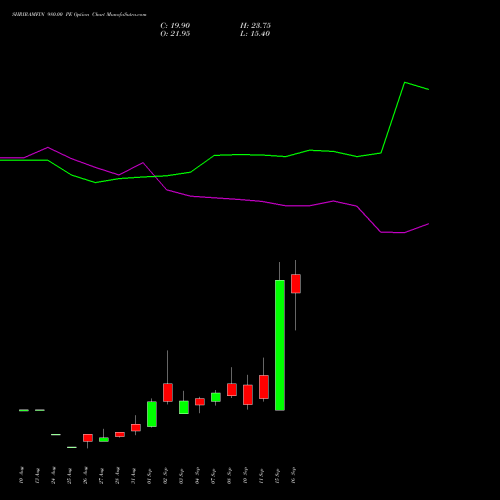
Task: Click the red candle above 26 Aug
Action: [x=88, y=438]
